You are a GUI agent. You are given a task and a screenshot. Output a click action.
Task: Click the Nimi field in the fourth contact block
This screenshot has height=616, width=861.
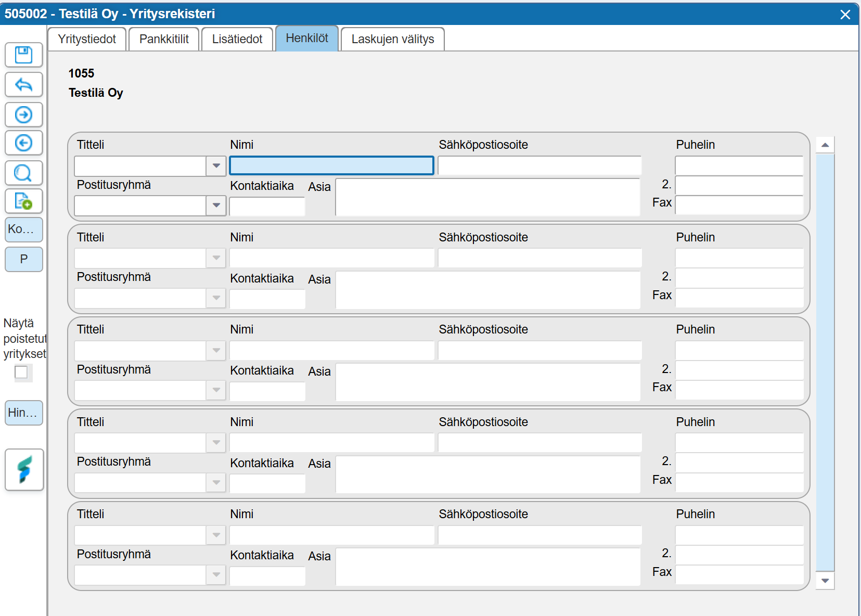[332, 443]
